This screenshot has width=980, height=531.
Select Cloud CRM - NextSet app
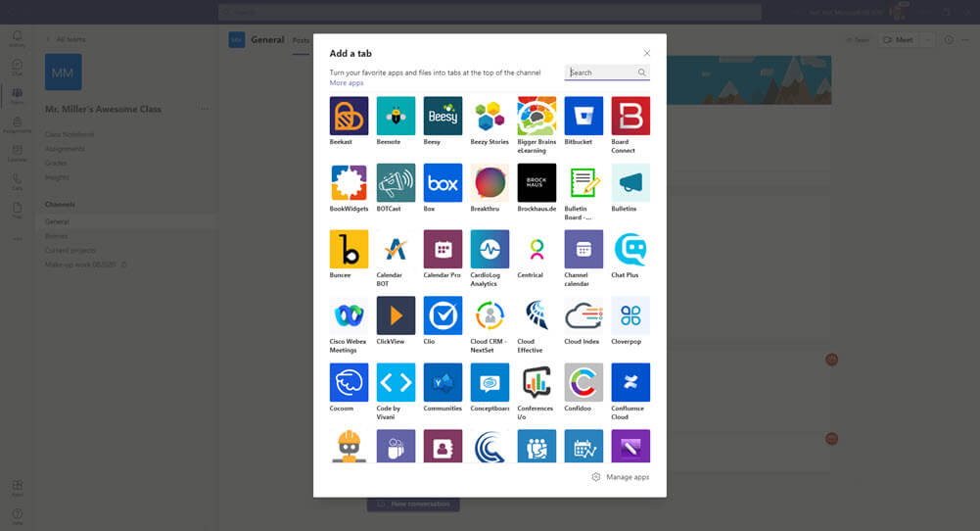click(x=490, y=315)
